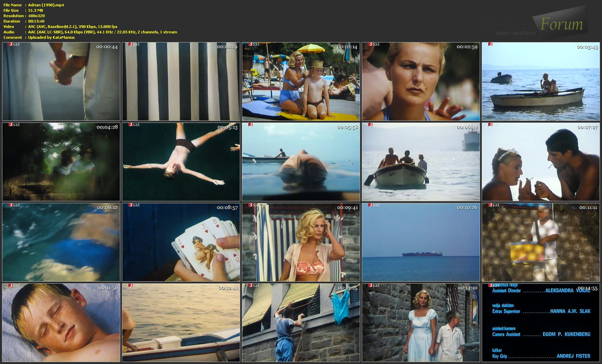The height and width of the screenshot is (364, 602).
Task: Select the forest thumbnail at 00:04:28
Action: click(x=61, y=162)
